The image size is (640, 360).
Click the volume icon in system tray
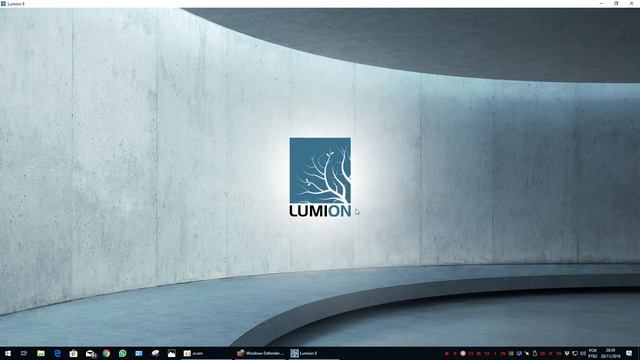click(x=583, y=353)
